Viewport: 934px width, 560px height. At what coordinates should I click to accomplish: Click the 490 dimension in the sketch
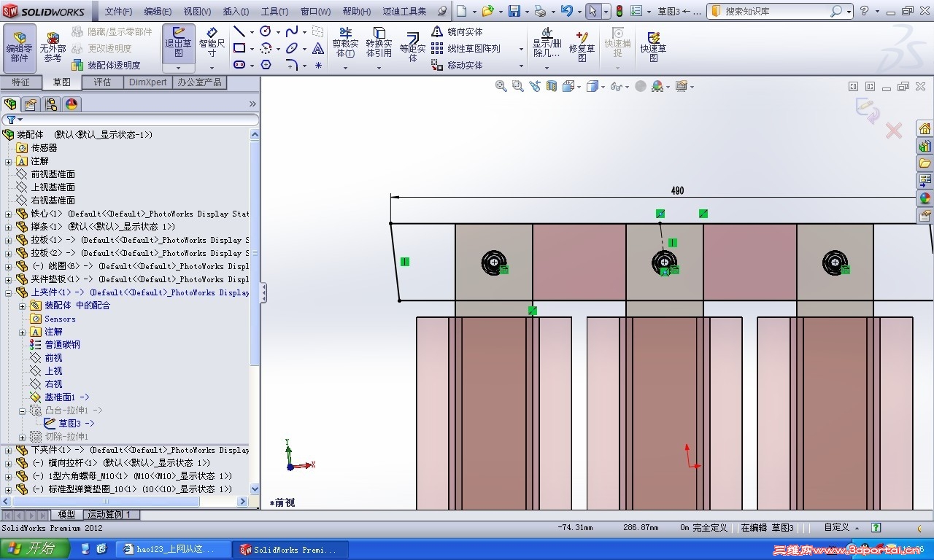coord(678,191)
